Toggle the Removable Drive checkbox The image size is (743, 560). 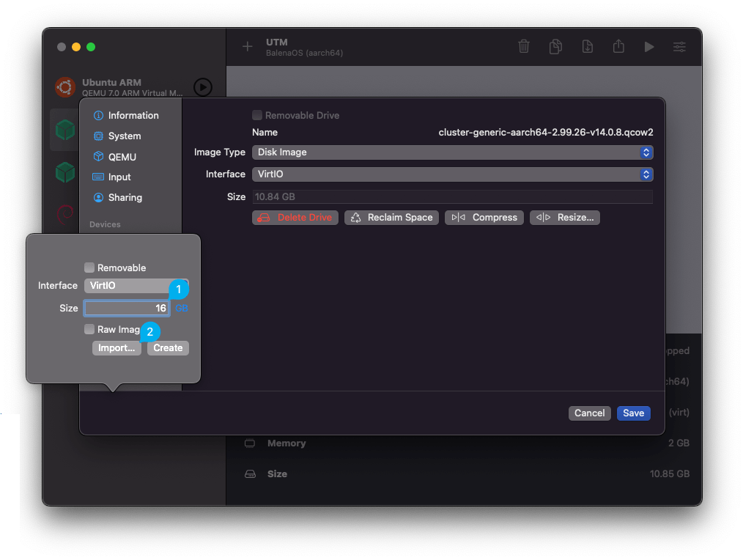tap(257, 115)
